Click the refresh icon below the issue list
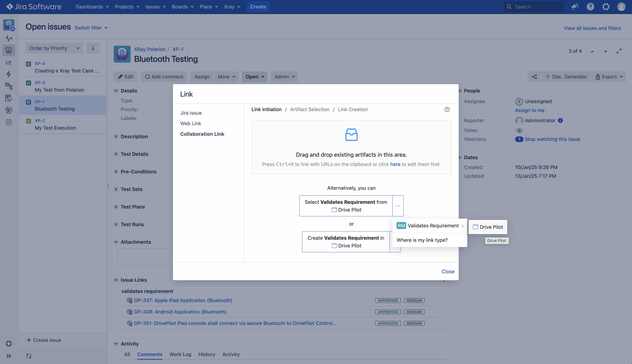The height and width of the screenshot is (364, 632). 29,356
